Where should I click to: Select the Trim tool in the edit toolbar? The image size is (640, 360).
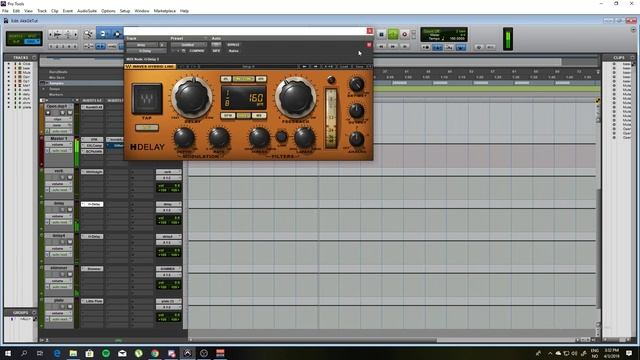tap(103, 34)
